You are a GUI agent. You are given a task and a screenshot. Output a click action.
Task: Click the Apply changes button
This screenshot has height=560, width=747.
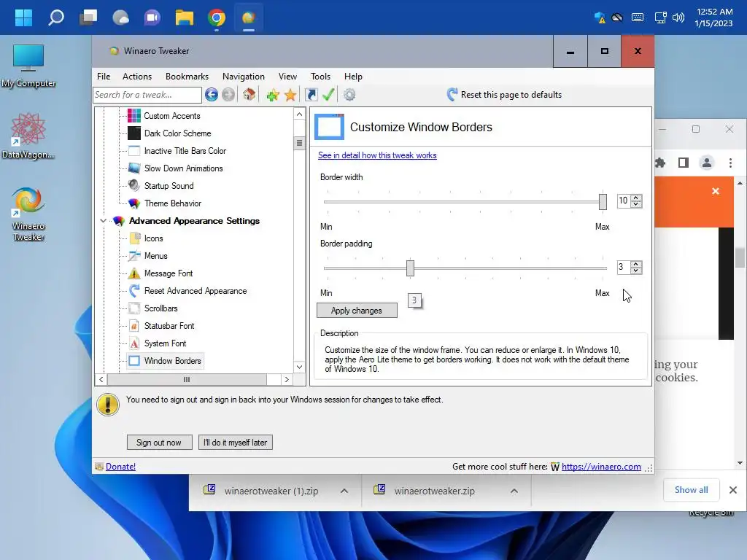[357, 311]
